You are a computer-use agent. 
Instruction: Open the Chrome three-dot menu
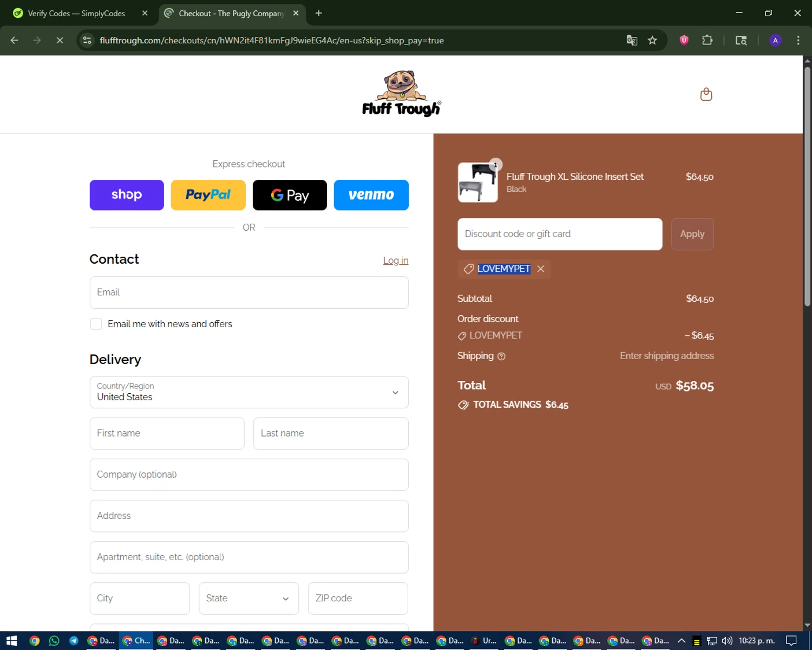pyautogui.click(x=798, y=40)
